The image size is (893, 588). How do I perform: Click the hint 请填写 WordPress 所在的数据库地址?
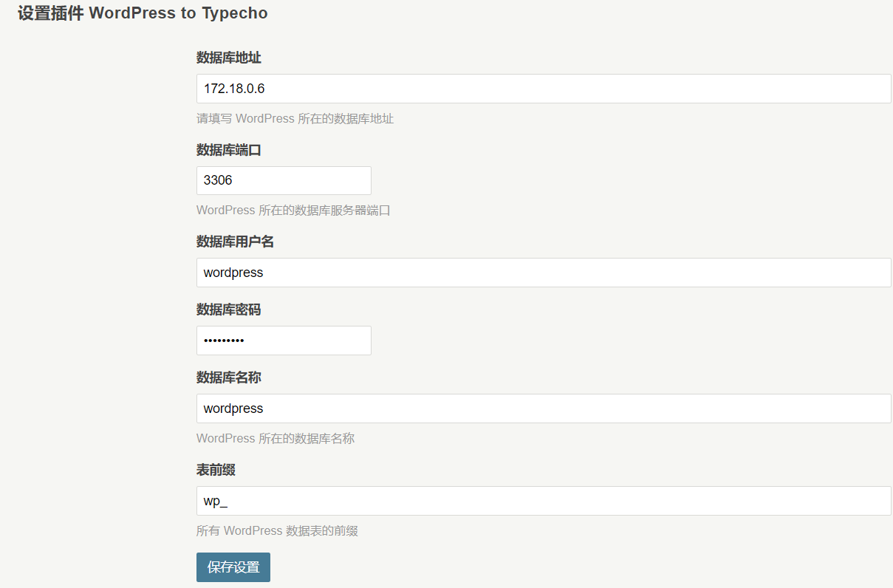coord(295,118)
